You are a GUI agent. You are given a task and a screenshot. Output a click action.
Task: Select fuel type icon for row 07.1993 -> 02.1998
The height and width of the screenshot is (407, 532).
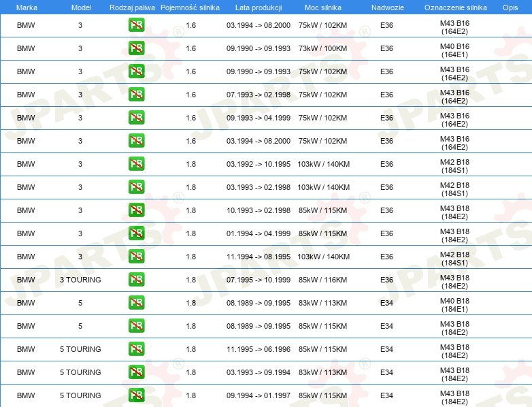tap(136, 95)
